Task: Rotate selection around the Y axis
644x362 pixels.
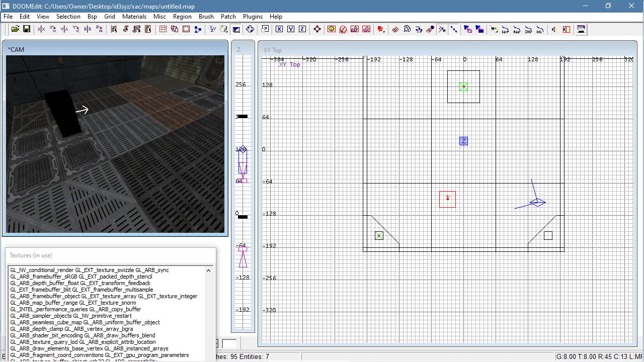Action: click(x=76, y=29)
